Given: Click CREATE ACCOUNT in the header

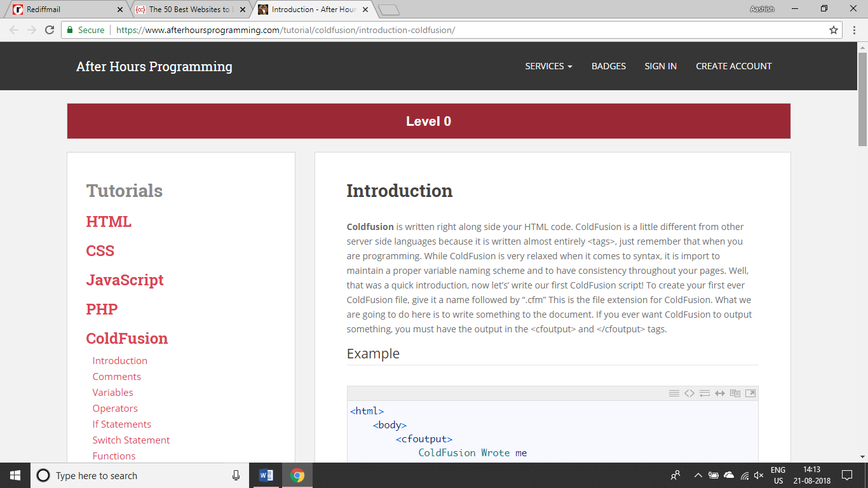Looking at the screenshot, I should (734, 66).
